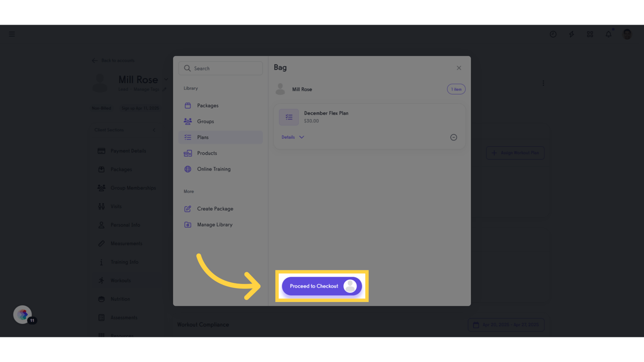Click the 1 item badge in Bag

[456, 89]
